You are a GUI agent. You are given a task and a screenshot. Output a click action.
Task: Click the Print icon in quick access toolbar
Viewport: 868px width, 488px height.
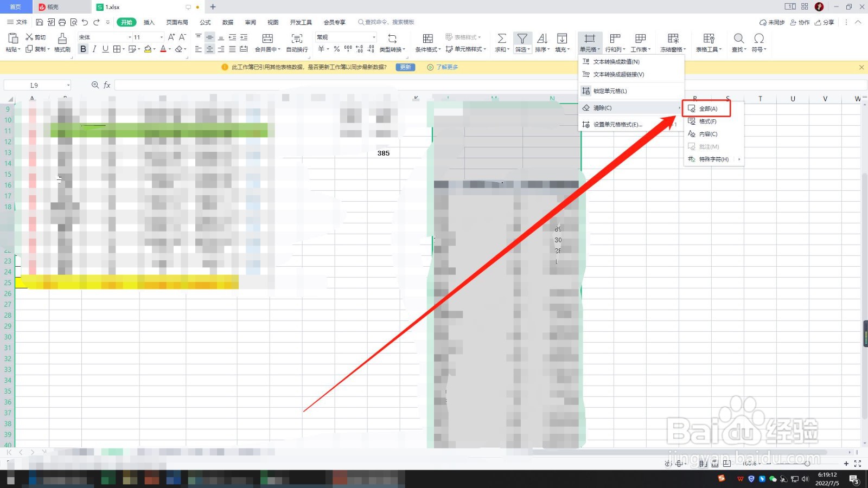[62, 22]
